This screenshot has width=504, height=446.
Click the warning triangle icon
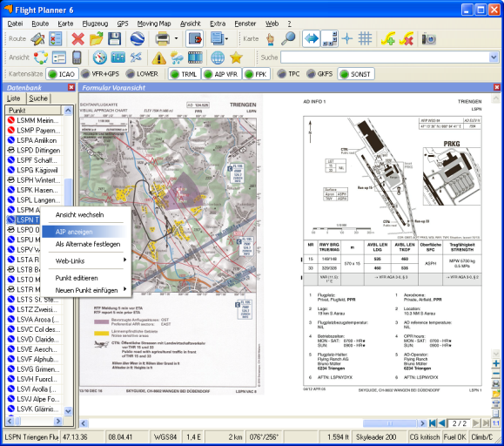click(x=158, y=57)
